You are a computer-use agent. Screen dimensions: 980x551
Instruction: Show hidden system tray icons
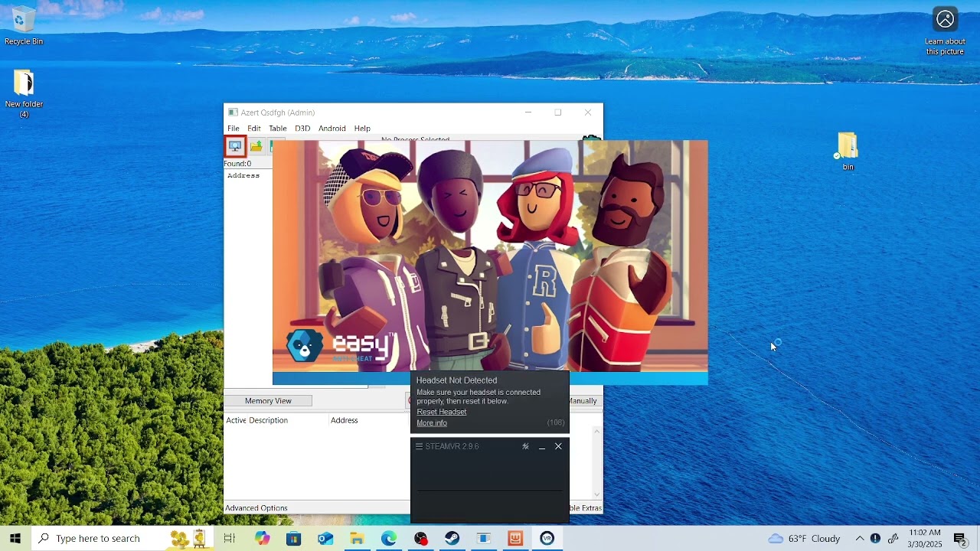(860, 538)
